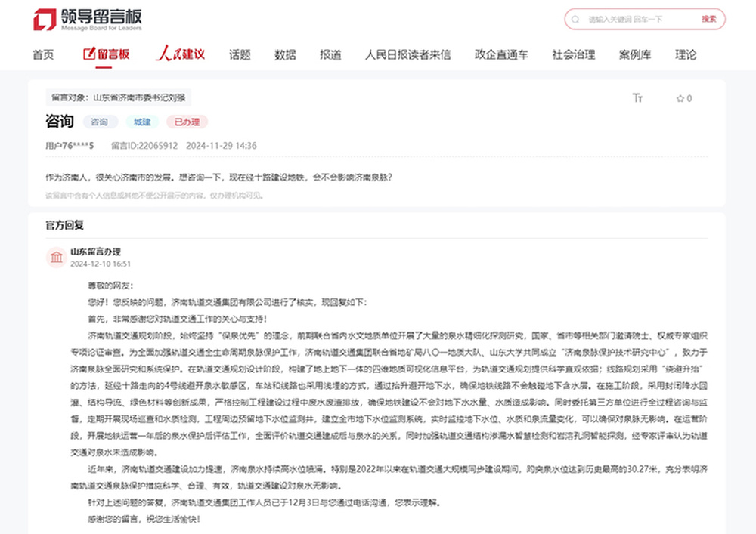Click the 留言对象 recipient label

(118, 97)
